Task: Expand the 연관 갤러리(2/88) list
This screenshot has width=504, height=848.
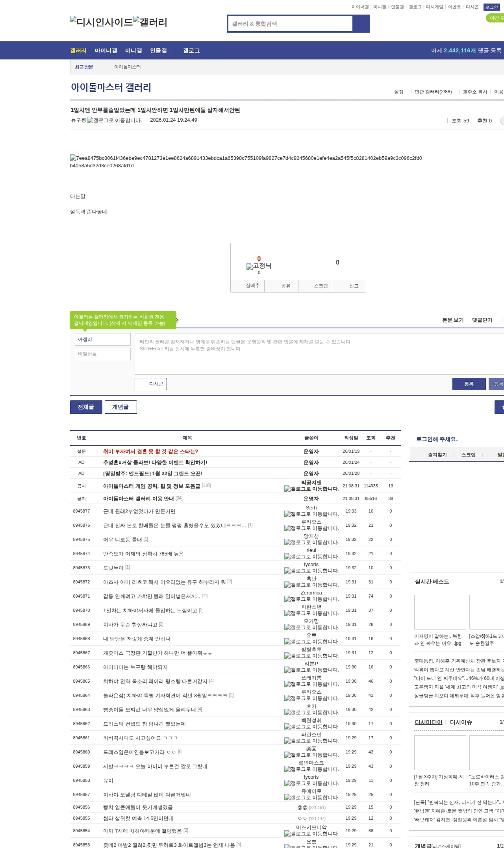Action: click(433, 92)
